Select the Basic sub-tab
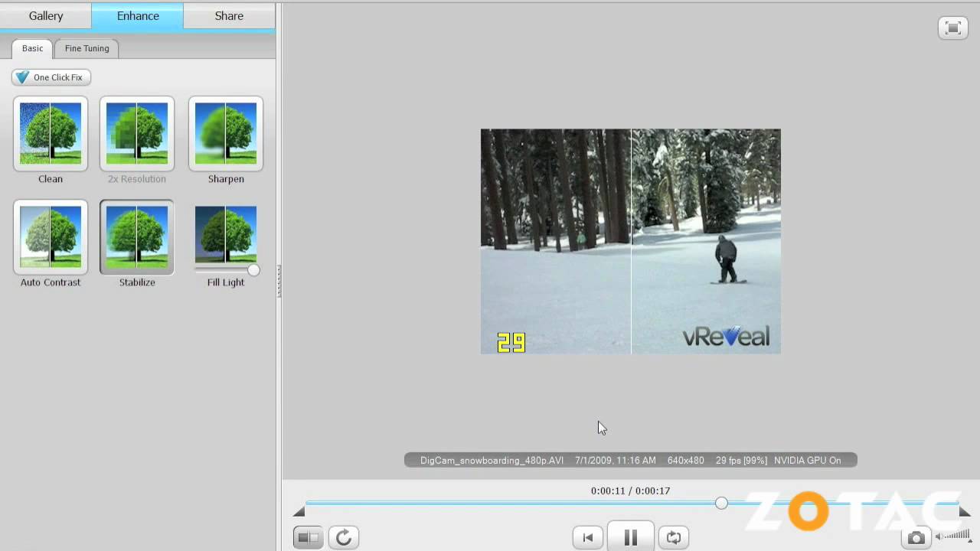980x551 pixels. [x=33, y=48]
